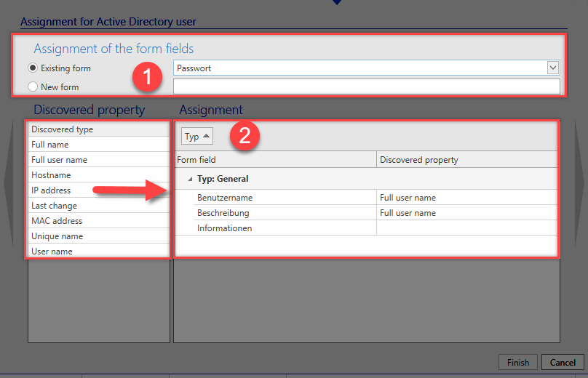Click the left wizard navigation arrow

[x=9, y=184]
